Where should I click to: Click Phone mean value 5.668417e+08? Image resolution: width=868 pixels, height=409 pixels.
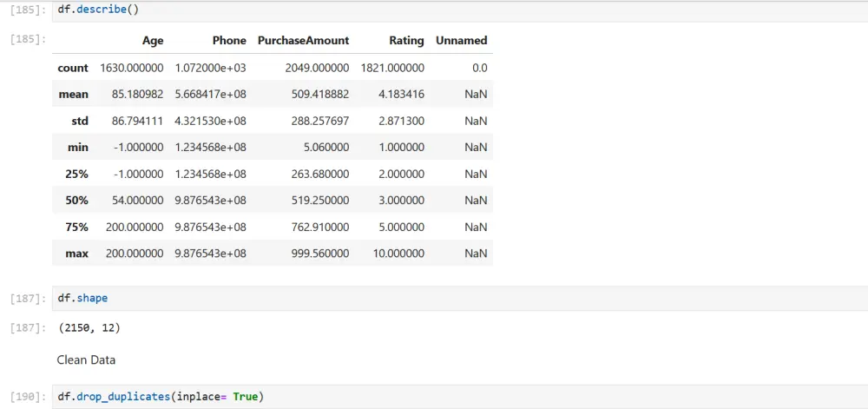coord(210,95)
